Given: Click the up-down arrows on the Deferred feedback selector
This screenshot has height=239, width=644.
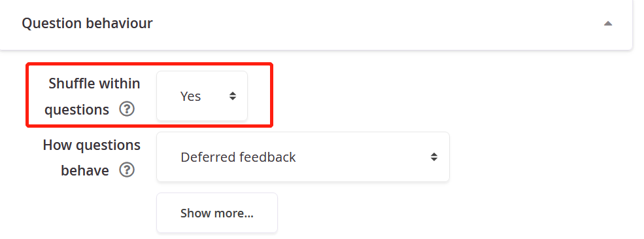Looking at the screenshot, I should (434, 156).
